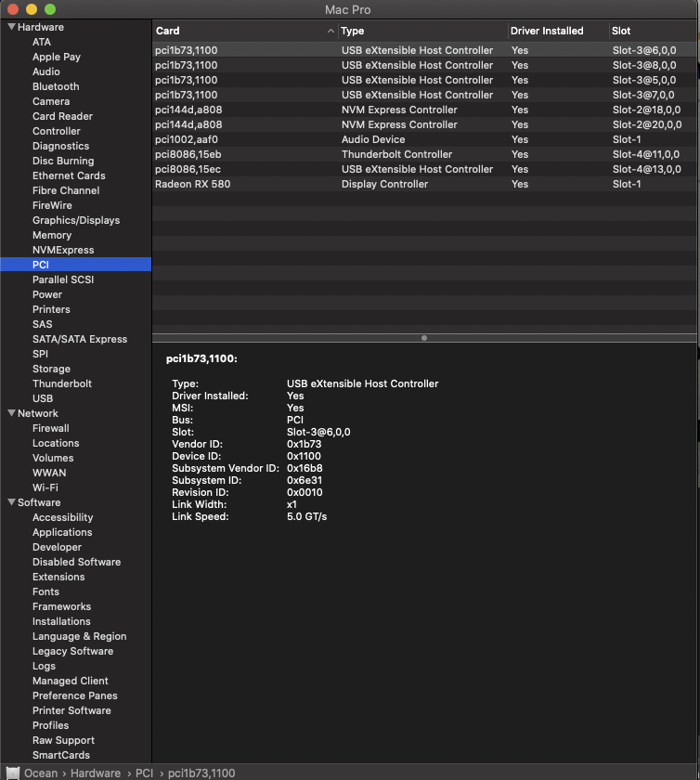Collapse the Software section triangle

pos(11,502)
